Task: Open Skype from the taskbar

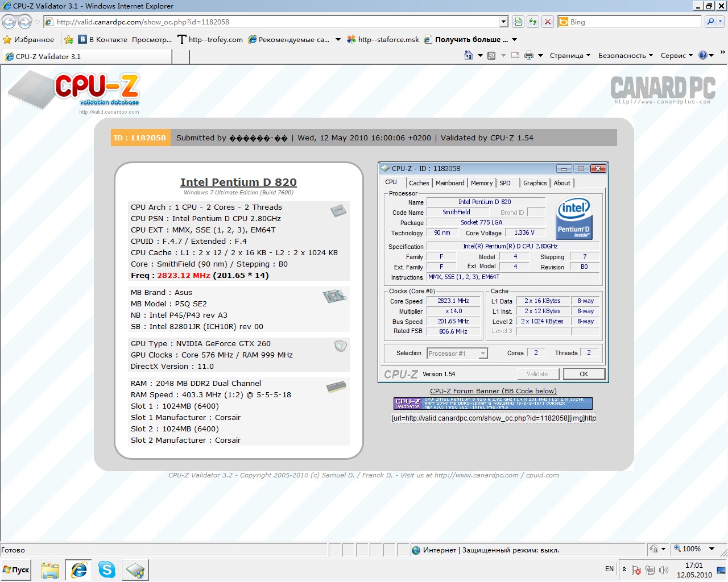Action: (x=107, y=569)
